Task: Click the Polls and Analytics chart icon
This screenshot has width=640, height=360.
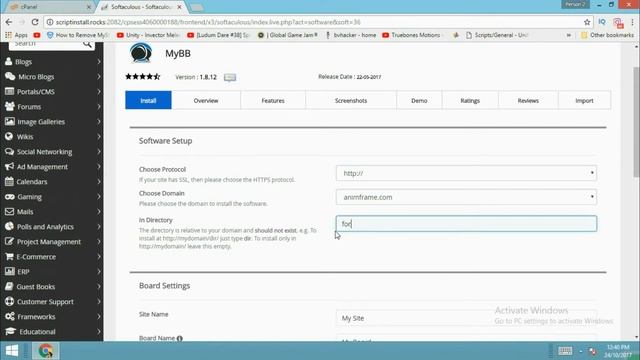Action: tap(9, 227)
